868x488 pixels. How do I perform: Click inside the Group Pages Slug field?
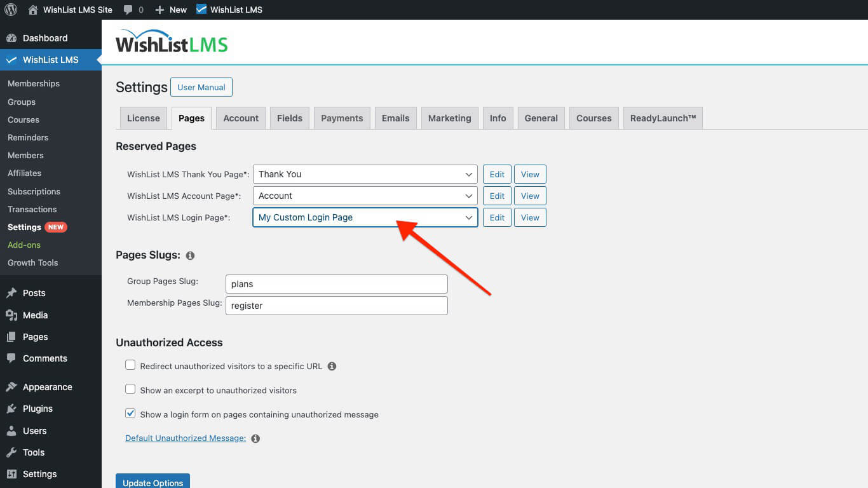(x=336, y=284)
